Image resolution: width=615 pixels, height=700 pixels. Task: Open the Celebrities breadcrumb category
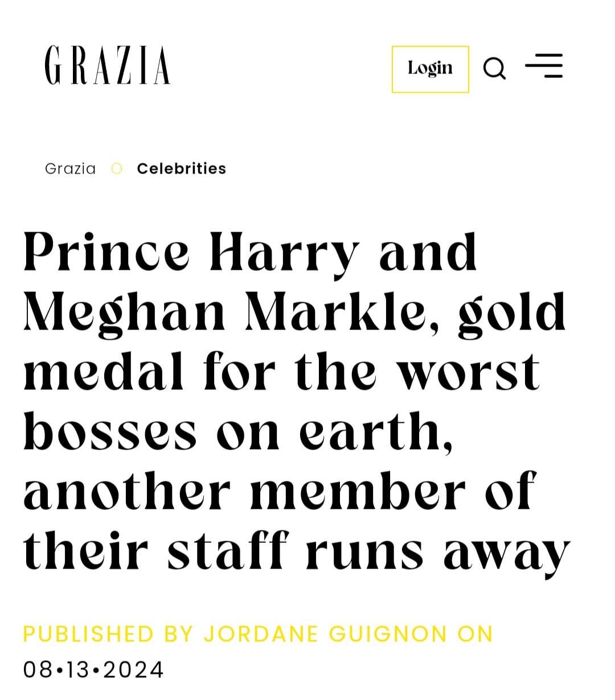click(182, 168)
